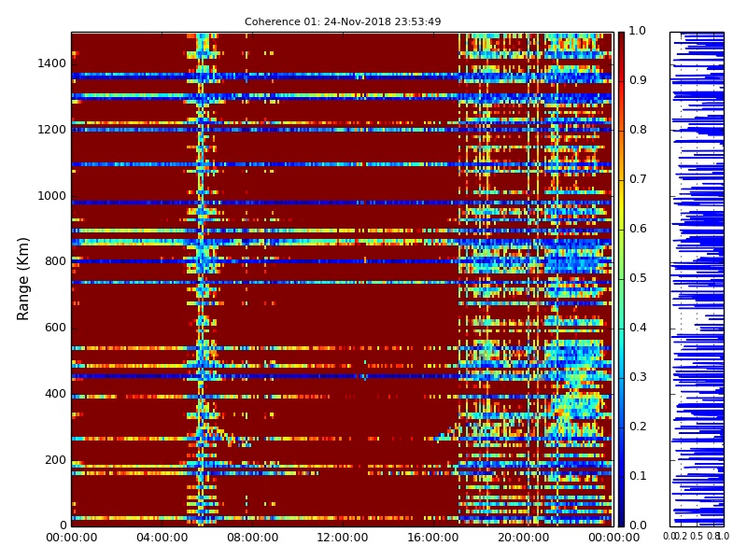Click the 200 tick label on the range axis
Screen dimensions: 747x560
(x=55, y=460)
